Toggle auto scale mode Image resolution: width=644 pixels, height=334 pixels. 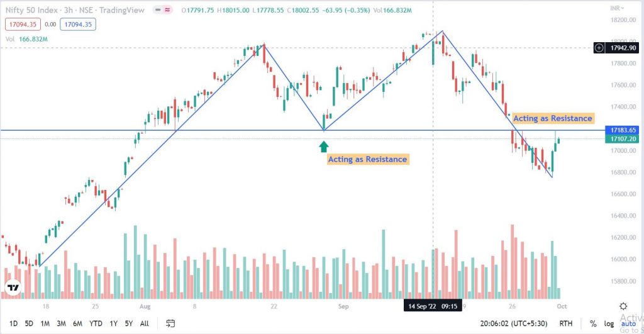coord(628,324)
